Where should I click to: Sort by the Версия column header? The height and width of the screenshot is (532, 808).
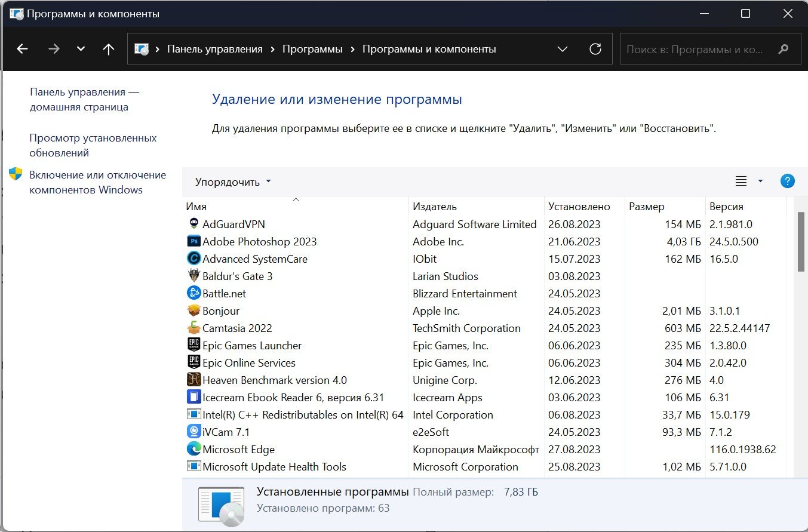click(x=745, y=207)
